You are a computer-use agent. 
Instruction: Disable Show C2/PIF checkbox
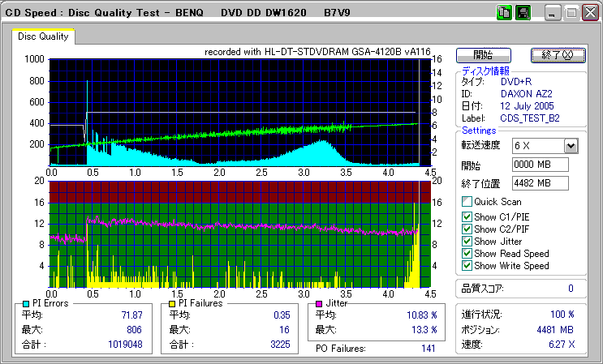(467, 229)
